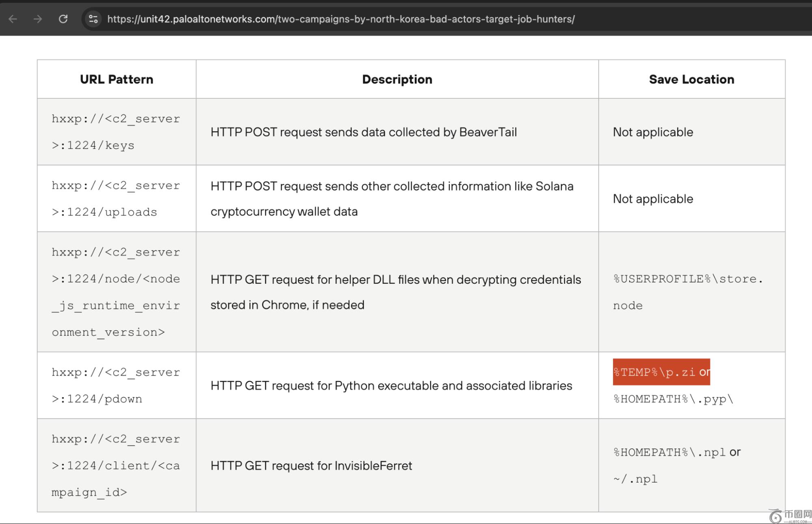The height and width of the screenshot is (524, 812).
Task: Click the Description column header
Action: (x=397, y=79)
